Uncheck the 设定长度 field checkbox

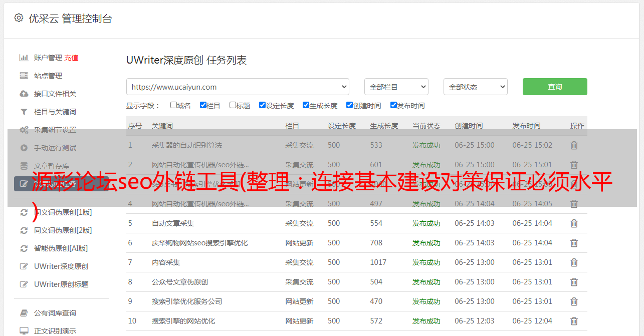(x=262, y=105)
